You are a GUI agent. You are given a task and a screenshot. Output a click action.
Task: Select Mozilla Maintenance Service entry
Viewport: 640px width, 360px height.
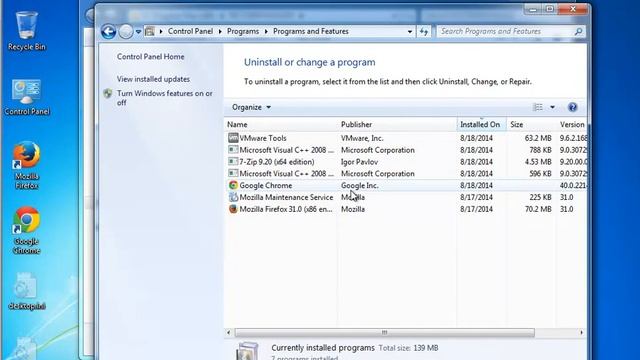pyautogui.click(x=406, y=197)
